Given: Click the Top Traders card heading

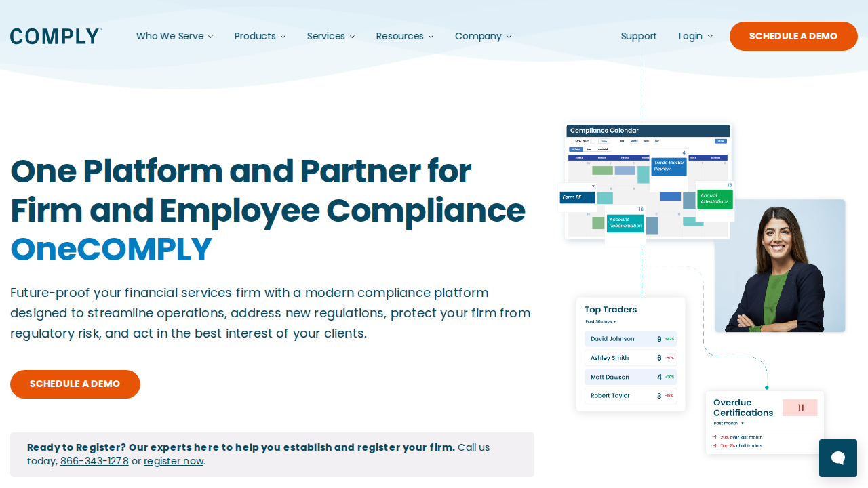Looking at the screenshot, I should click(610, 310).
